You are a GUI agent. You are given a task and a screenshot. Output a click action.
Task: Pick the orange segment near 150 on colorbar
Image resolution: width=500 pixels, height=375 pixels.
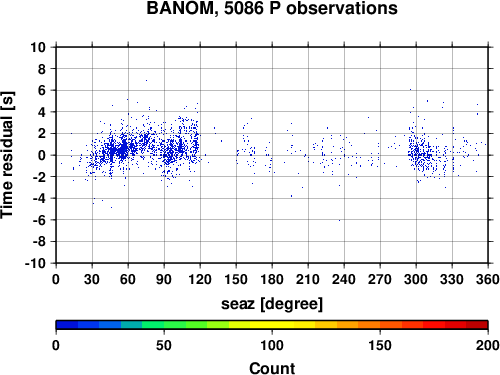[x=380, y=325]
